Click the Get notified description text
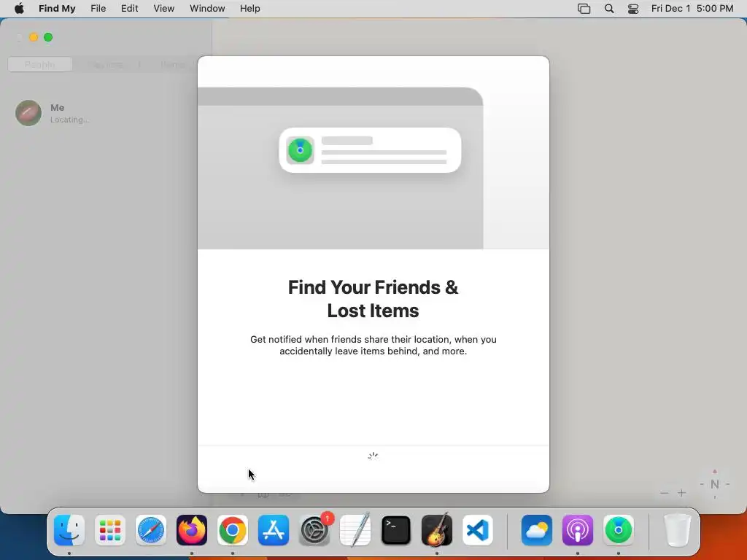Image resolution: width=747 pixels, height=560 pixels. pyautogui.click(x=373, y=345)
